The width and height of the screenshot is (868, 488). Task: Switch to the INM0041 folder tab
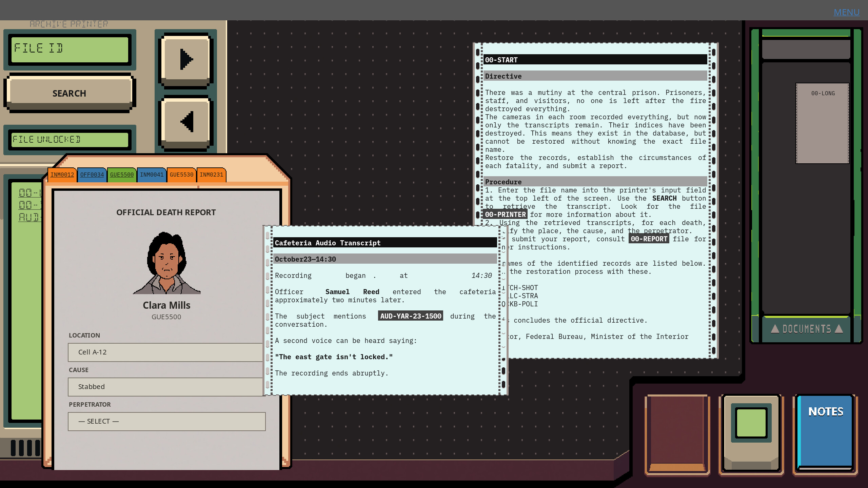pos(152,175)
